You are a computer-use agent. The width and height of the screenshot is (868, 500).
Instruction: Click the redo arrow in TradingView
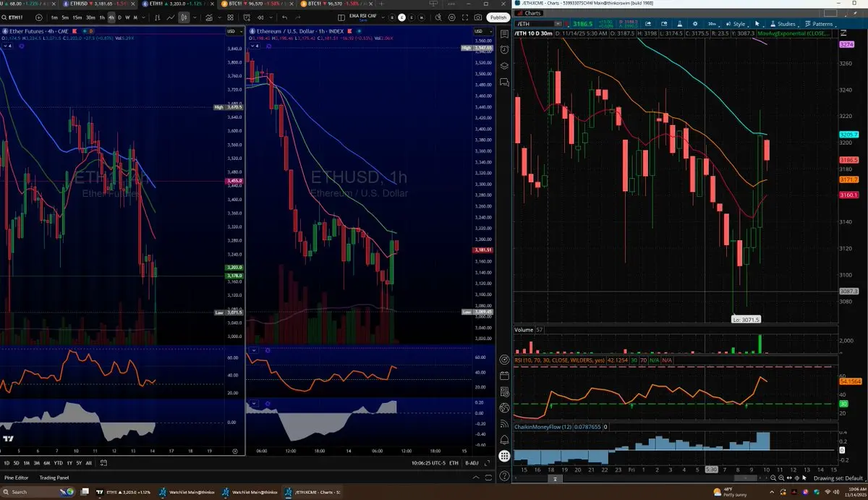(298, 17)
